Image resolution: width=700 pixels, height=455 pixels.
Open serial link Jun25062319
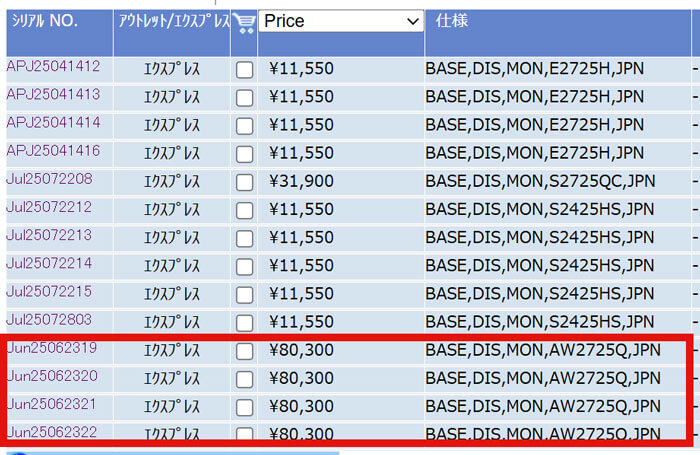point(52,347)
